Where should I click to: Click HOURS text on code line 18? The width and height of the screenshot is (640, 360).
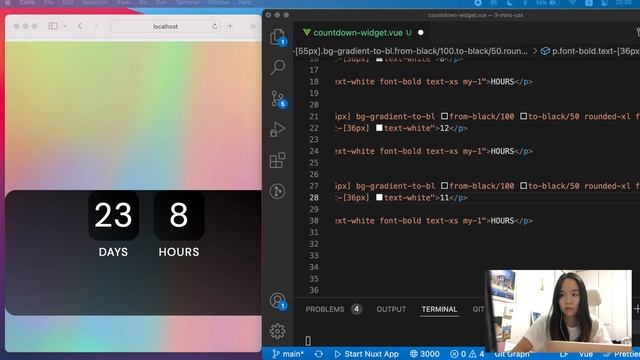coord(502,82)
